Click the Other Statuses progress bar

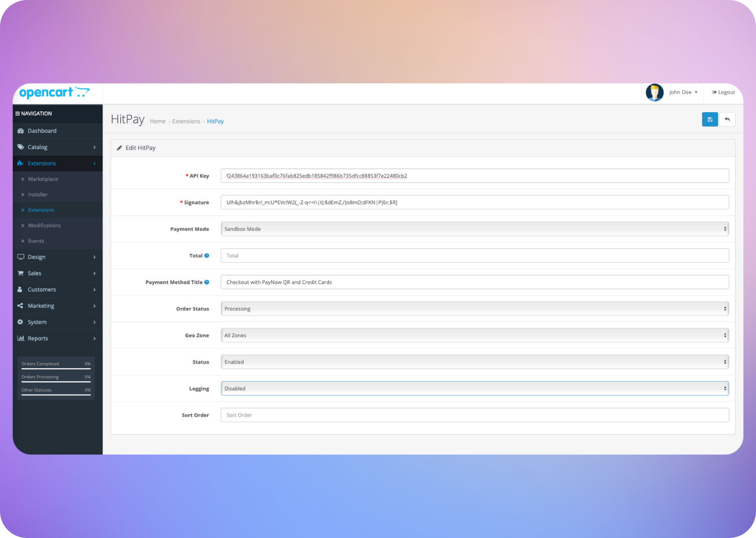(x=56, y=395)
